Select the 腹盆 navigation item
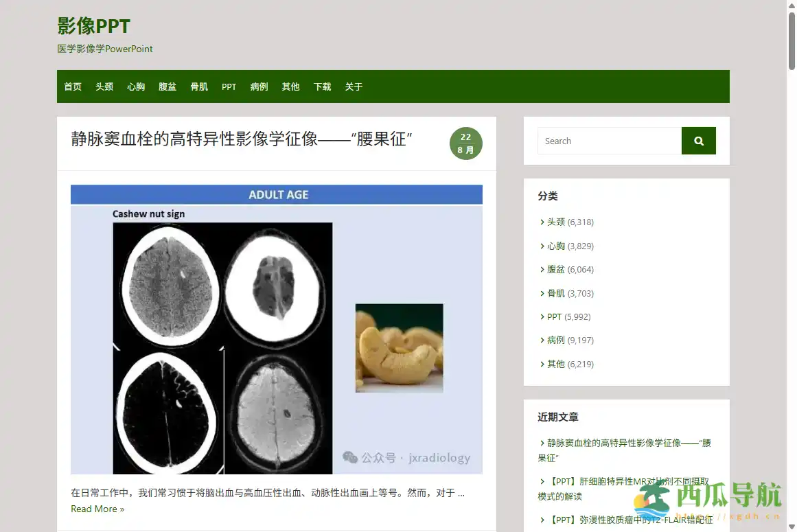This screenshot has height=532, width=797. (167, 86)
